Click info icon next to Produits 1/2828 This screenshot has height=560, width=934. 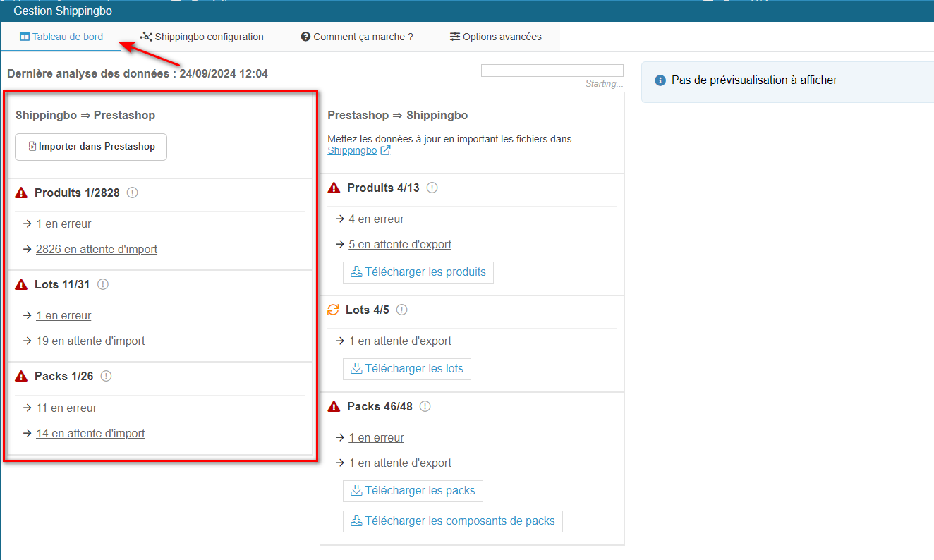point(133,193)
